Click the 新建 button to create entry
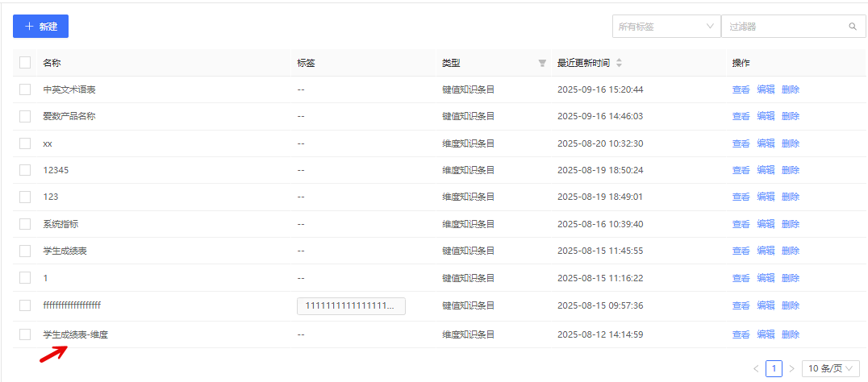Viewport: 868px width, 382px height. click(x=40, y=27)
